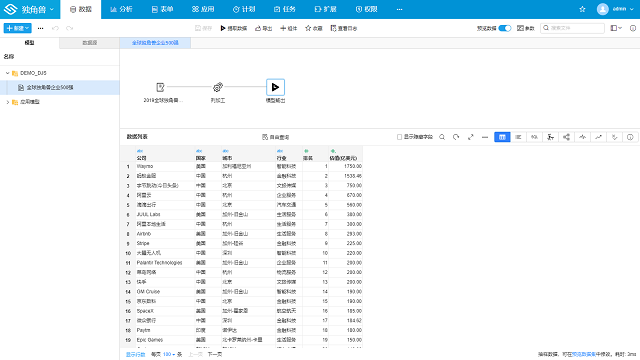This screenshot has height=360, width=640.
Task: Click the 国家 column header
Action: pyautogui.click(x=208, y=154)
